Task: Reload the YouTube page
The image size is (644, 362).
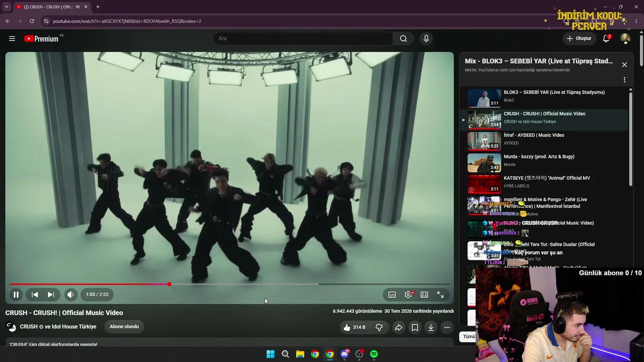Action: (32, 21)
